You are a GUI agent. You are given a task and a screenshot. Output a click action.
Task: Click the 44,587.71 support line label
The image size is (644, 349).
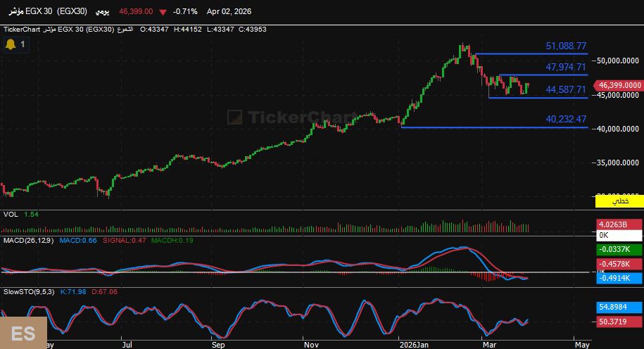tap(566, 89)
